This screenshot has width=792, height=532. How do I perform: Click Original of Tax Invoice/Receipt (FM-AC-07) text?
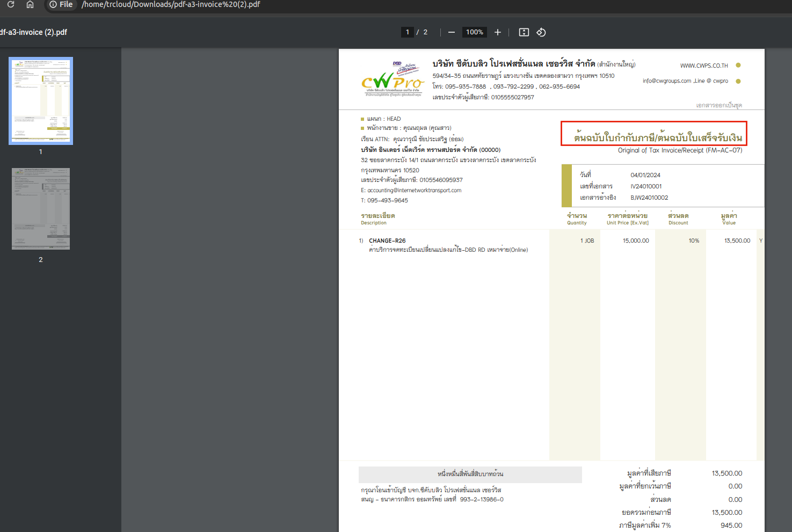point(680,150)
